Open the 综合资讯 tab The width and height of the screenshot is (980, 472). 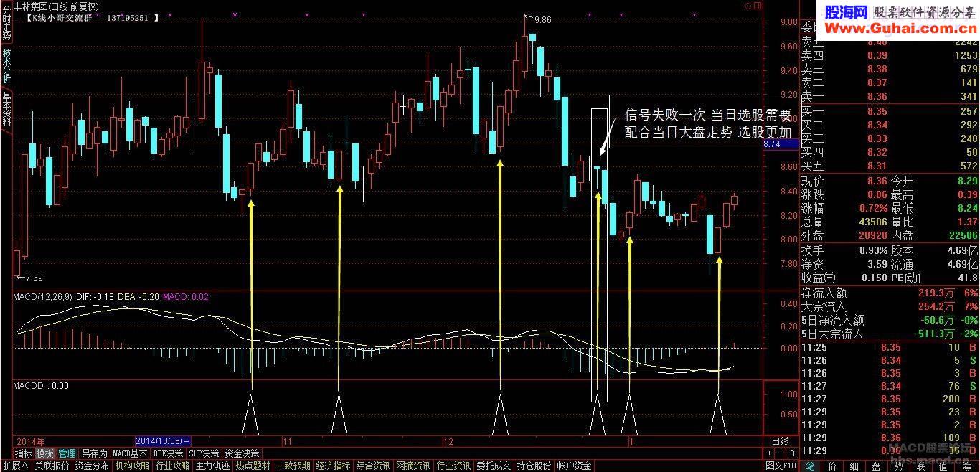(x=373, y=466)
